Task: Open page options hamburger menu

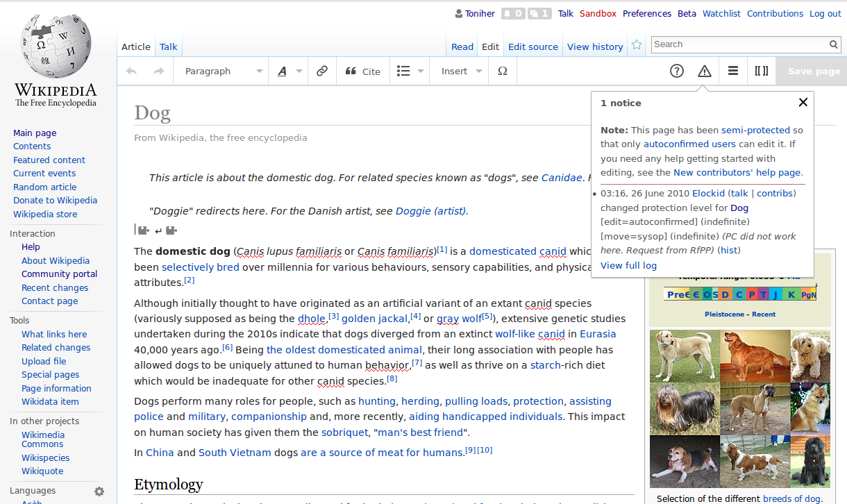Action: click(733, 71)
